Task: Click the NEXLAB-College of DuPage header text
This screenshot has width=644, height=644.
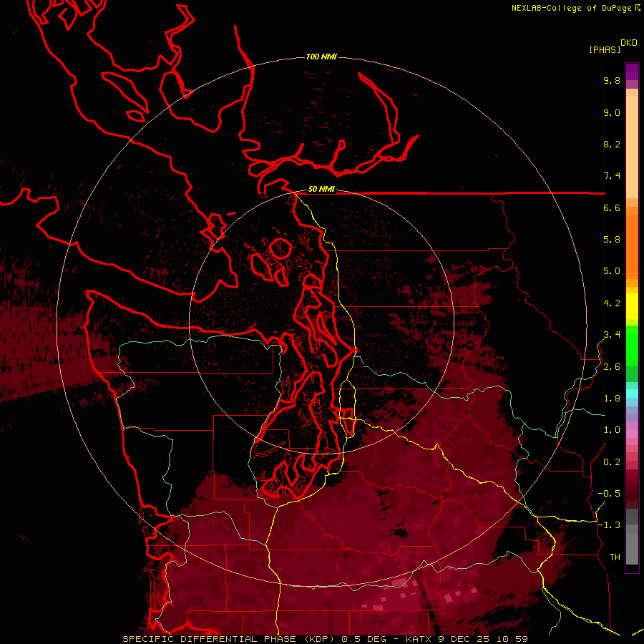Action: pos(571,8)
